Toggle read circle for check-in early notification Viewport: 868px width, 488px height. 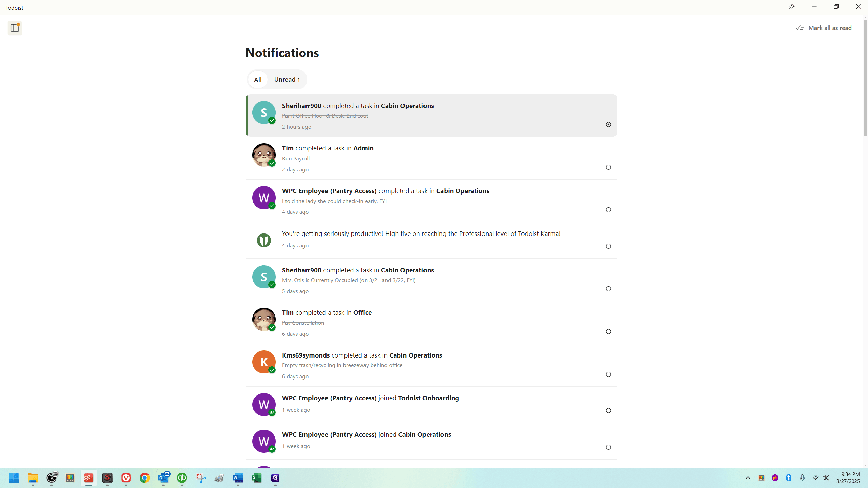(608, 210)
